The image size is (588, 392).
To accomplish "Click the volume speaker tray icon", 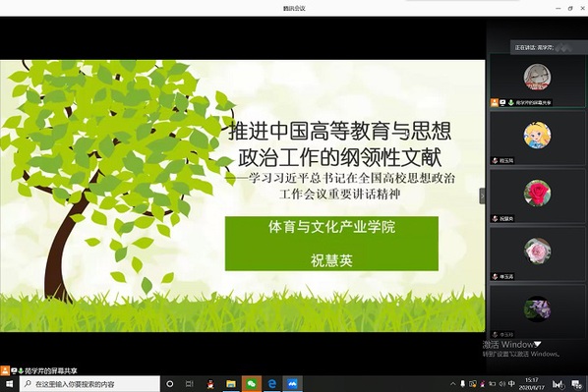I will (x=502, y=384).
